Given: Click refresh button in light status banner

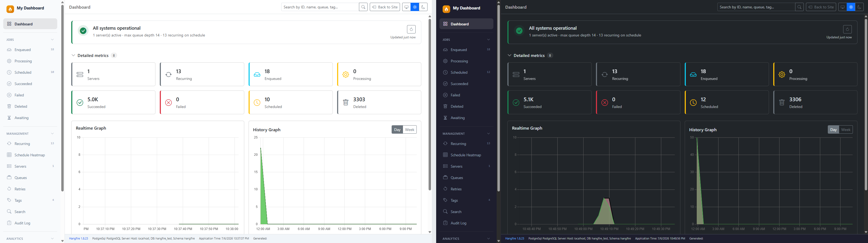Looking at the screenshot, I should (411, 29).
